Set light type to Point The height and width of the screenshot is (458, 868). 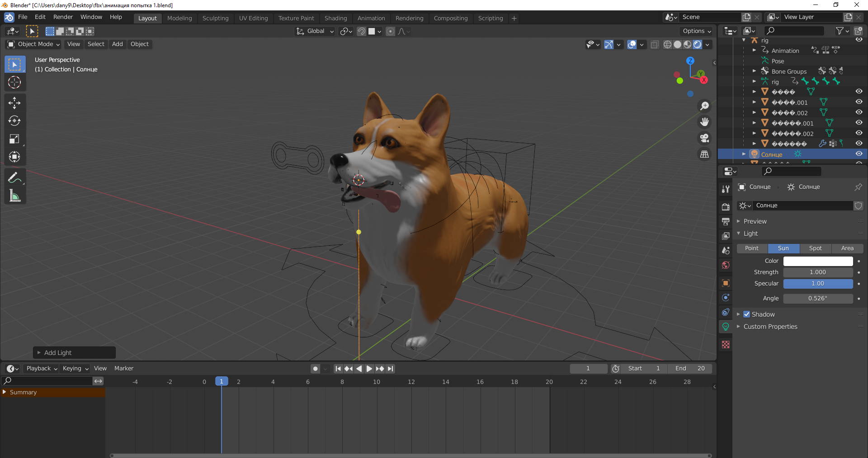pyautogui.click(x=751, y=248)
